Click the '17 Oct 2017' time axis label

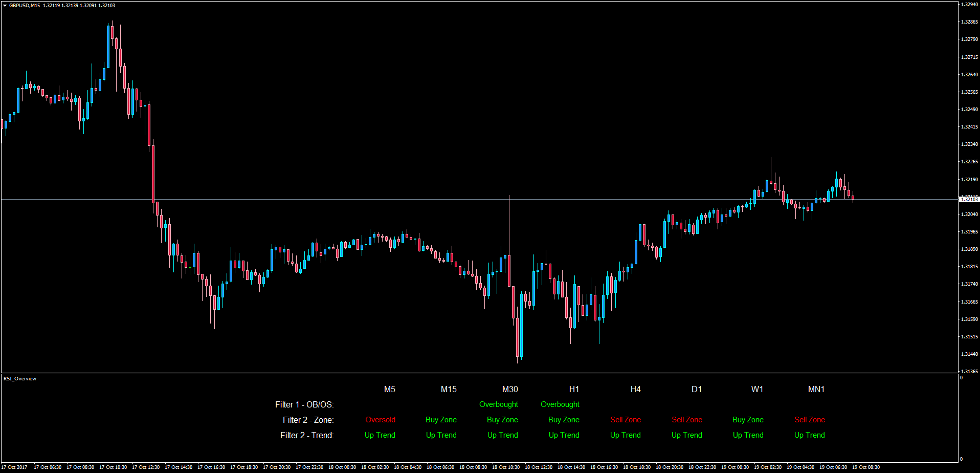(x=15, y=467)
